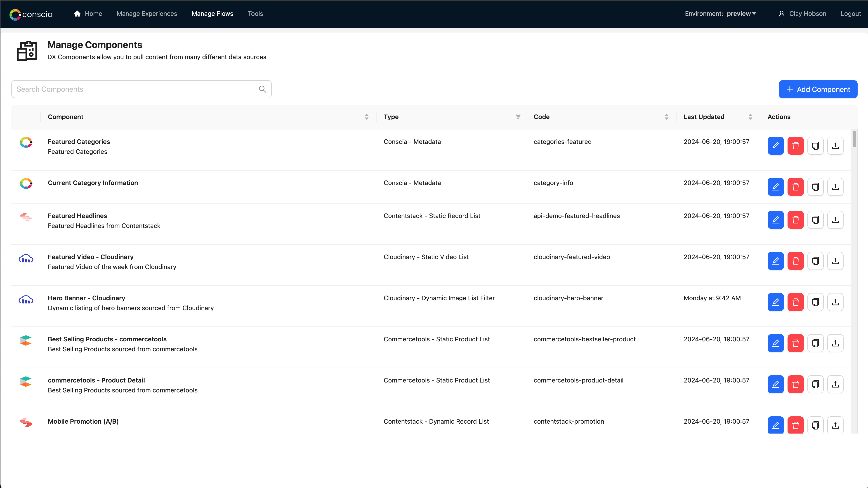868x488 pixels.
Task: Click the api-demo-featured-headlines code
Action: tap(577, 216)
